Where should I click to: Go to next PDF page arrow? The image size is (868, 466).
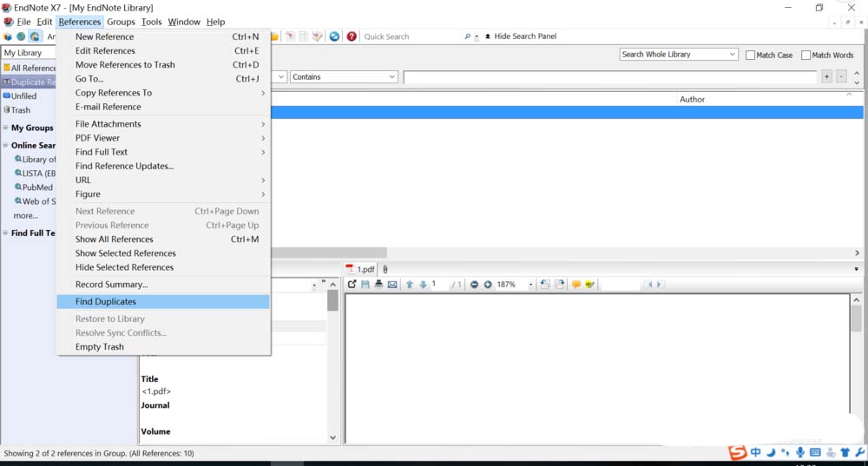(x=423, y=285)
